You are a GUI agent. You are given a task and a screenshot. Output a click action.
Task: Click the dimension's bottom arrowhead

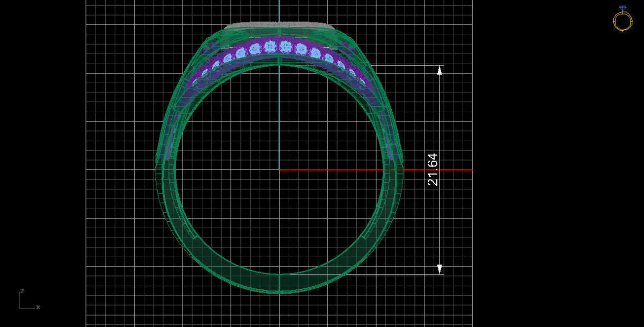coord(440,269)
